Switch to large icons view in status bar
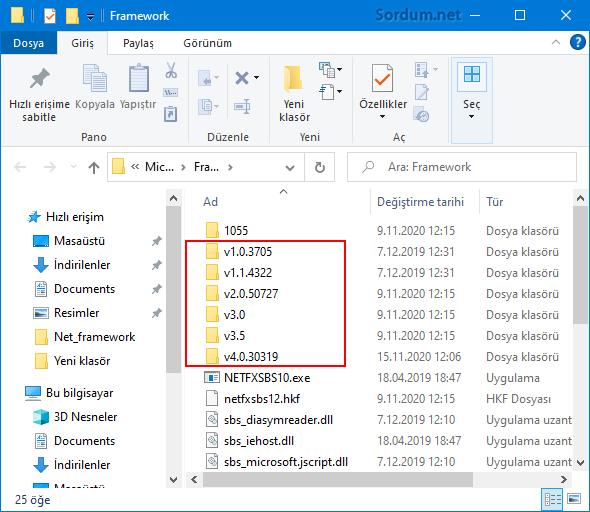The height and width of the screenshot is (512, 590). [574, 499]
